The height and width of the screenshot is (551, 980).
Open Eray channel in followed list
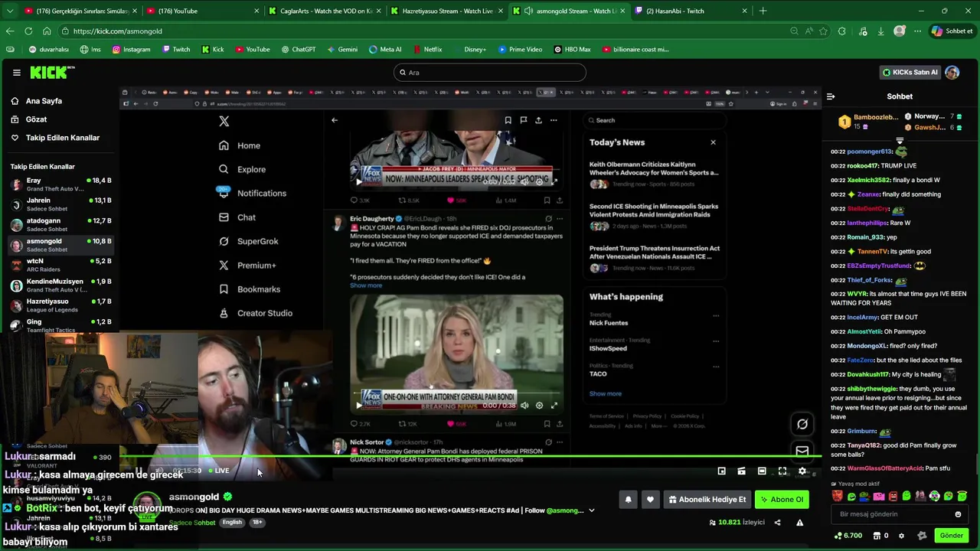[60, 184]
